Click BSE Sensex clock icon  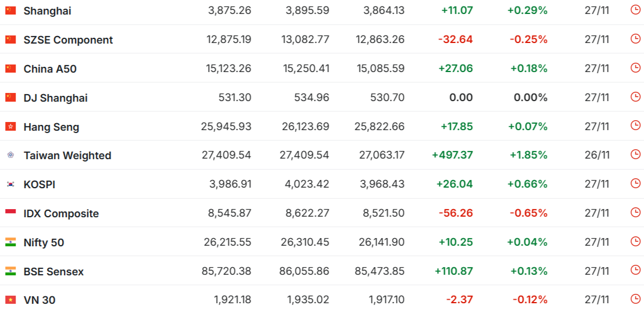click(x=635, y=271)
